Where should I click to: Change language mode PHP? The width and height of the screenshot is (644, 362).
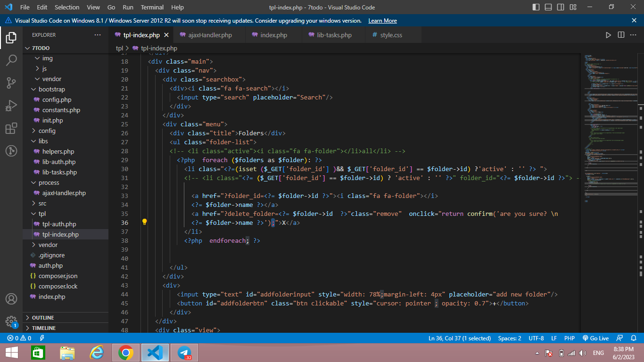[x=569, y=338]
